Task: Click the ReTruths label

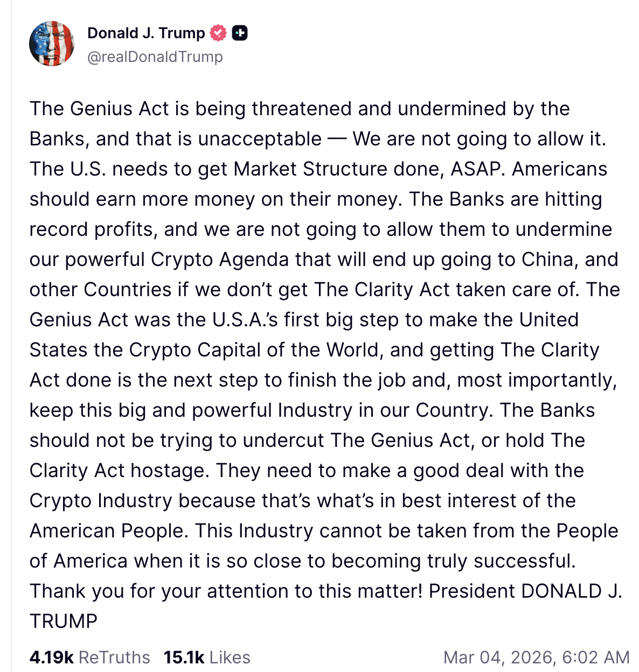Action: 114,657
